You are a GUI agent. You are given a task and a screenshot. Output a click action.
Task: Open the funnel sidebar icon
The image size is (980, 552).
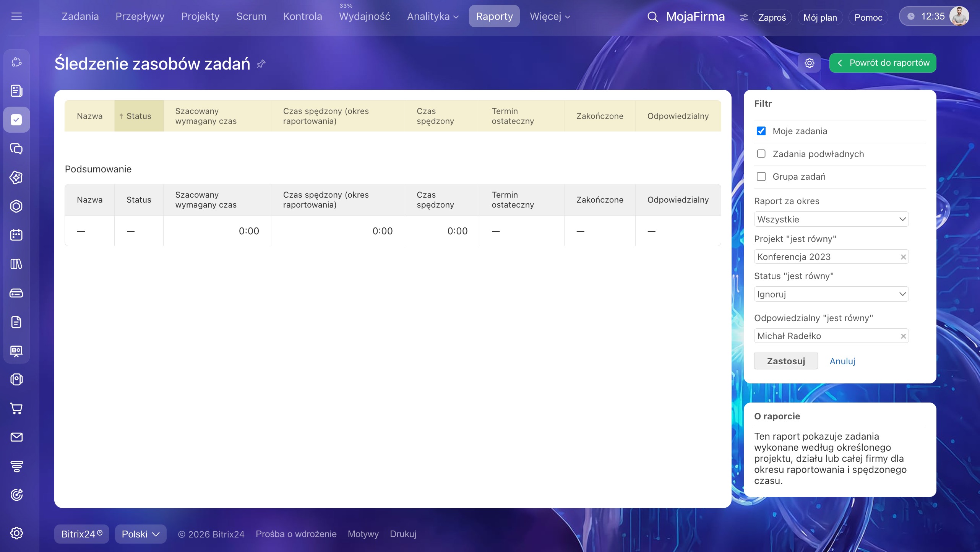[16, 466]
